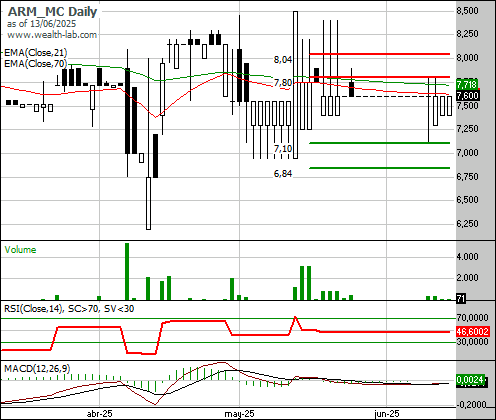Click the 8,250 price axis label
Image resolution: width=496 pixels, height=420 pixels.
point(467,34)
